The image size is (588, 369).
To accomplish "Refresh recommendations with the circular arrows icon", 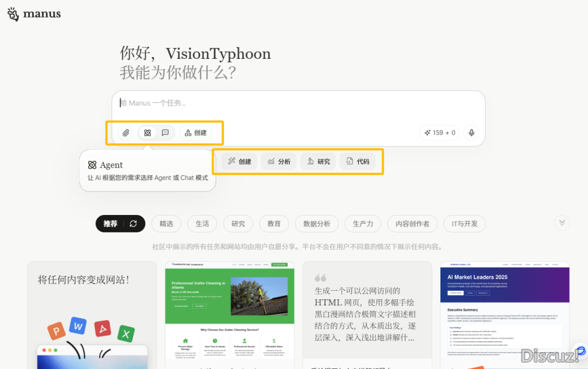I will pyautogui.click(x=133, y=224).
